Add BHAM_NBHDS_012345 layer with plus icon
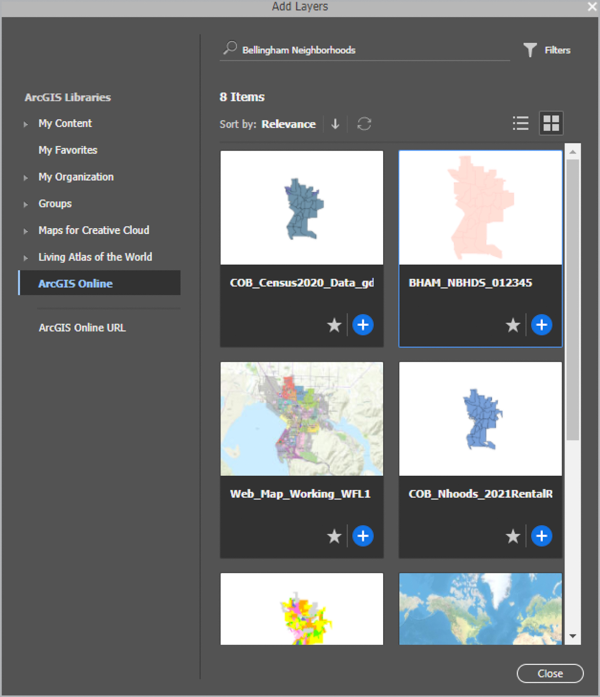The image size is (600, 697). [541, 325]
